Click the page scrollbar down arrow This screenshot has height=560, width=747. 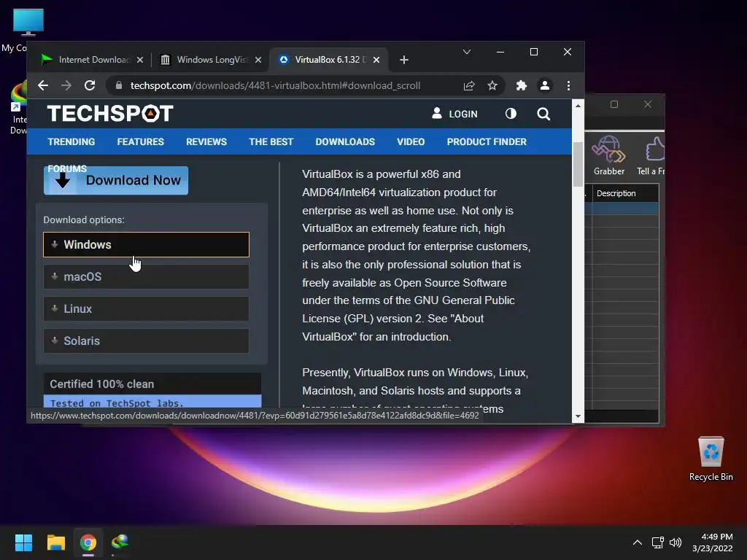pos(578,416)
